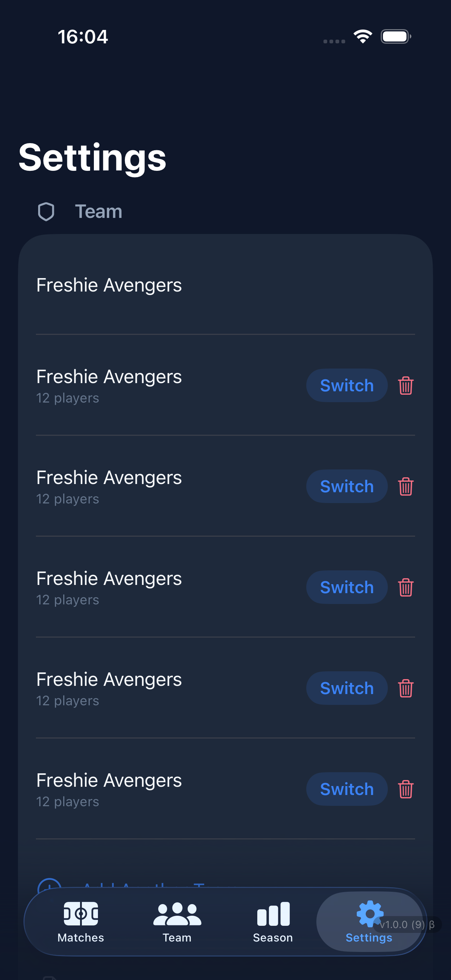The width and height of the screenshot is (451, 980).
Task: Hit the Switch button on the fourth team row
Action: tap(347, 688)
